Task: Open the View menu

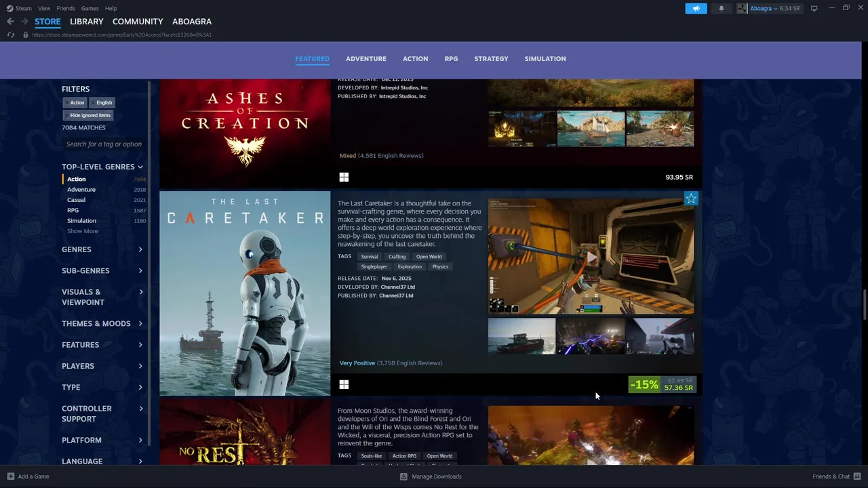Action: (x=44, y=8)
